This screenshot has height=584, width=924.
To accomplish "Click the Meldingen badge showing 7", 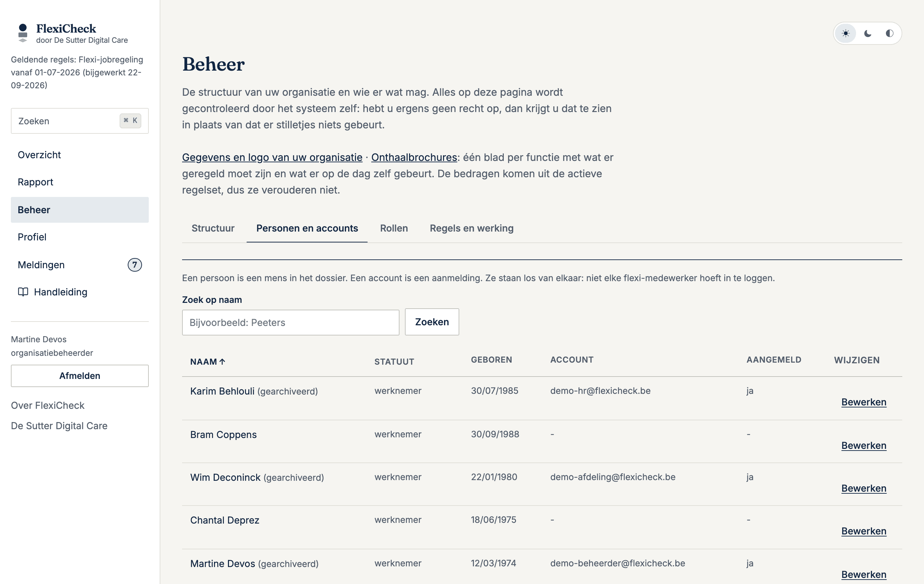I will click(134, 264).
